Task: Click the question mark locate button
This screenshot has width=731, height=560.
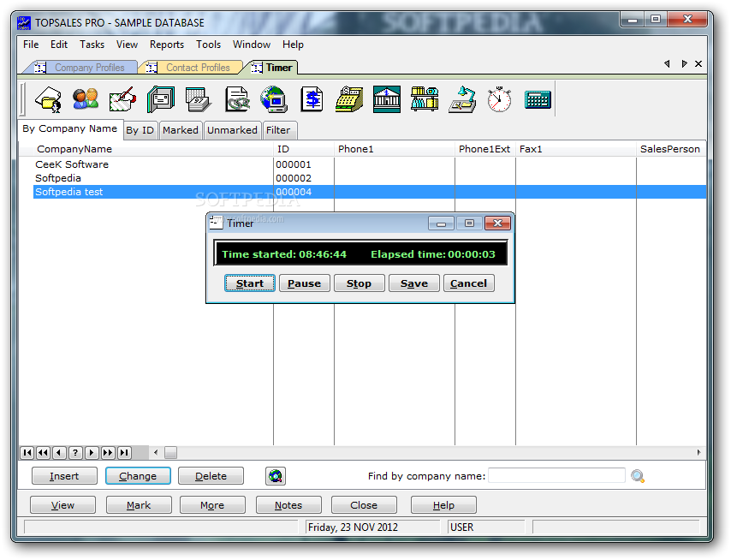Action: pos(75,452)
